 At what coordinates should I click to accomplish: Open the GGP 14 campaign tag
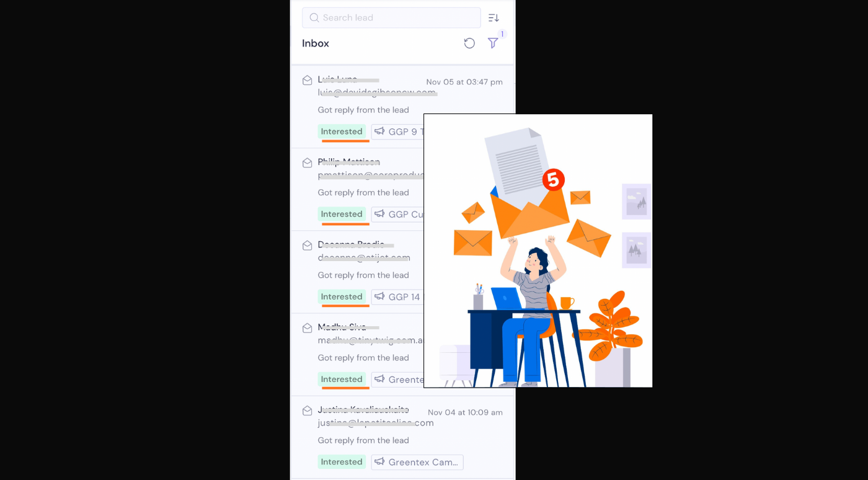397,296
